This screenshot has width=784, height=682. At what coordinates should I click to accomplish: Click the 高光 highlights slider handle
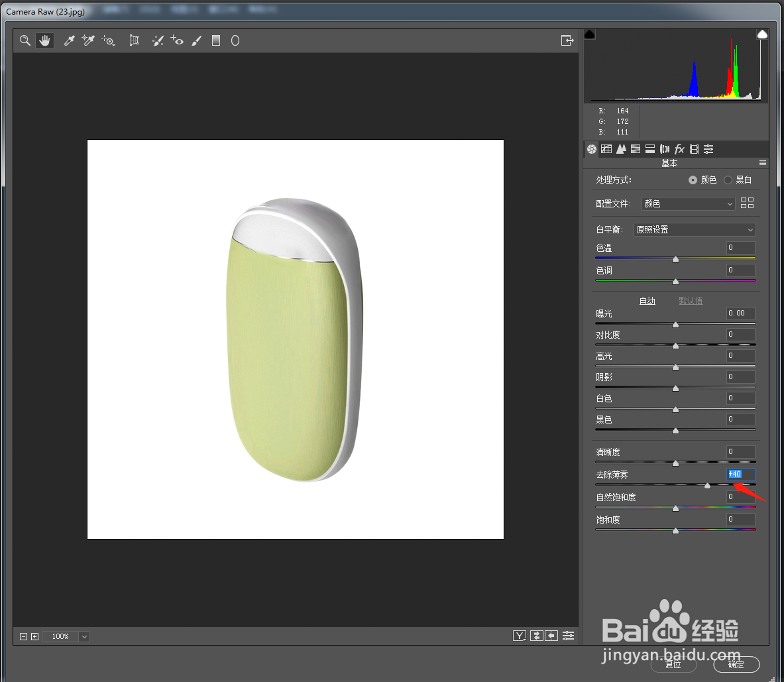point(675,367)
